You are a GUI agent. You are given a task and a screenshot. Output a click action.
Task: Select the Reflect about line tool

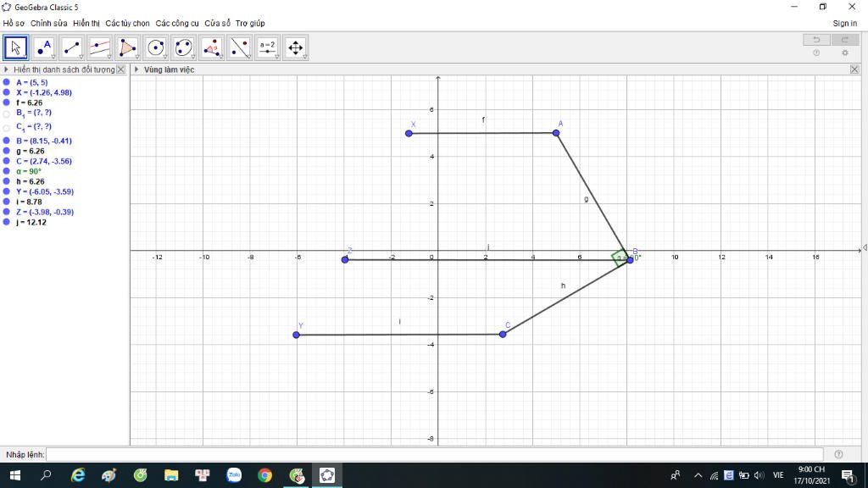240,47
